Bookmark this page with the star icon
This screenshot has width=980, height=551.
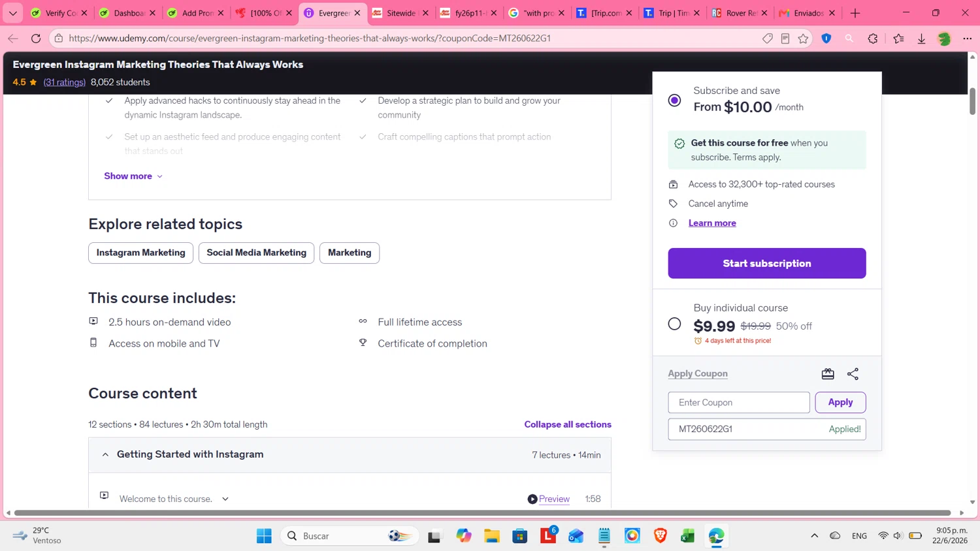[803, 39]
